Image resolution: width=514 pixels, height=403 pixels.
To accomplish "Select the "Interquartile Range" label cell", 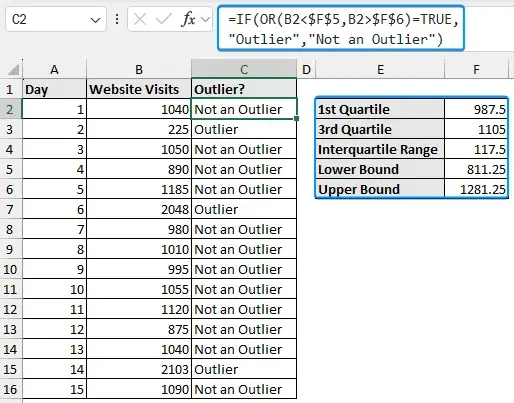I will (x=380, y=149).
